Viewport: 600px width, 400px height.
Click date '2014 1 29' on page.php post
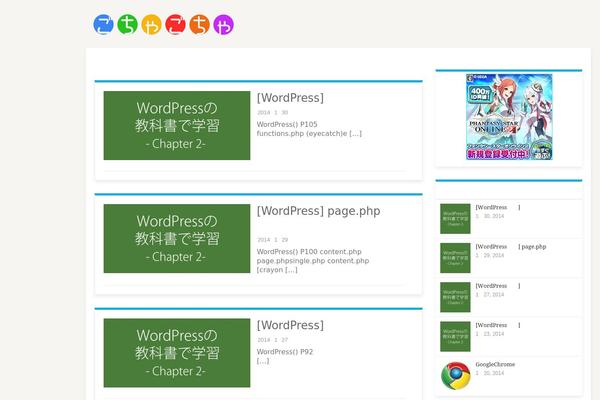tap(272, 240)
